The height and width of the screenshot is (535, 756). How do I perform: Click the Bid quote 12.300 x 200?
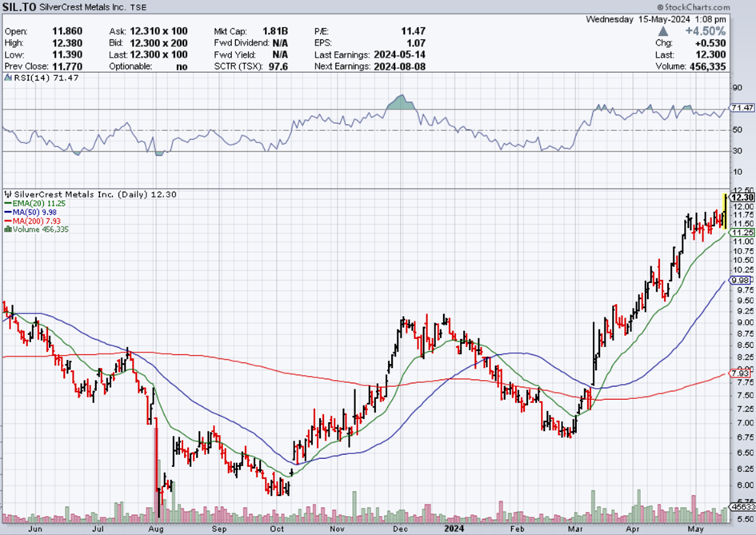point(158,43)
